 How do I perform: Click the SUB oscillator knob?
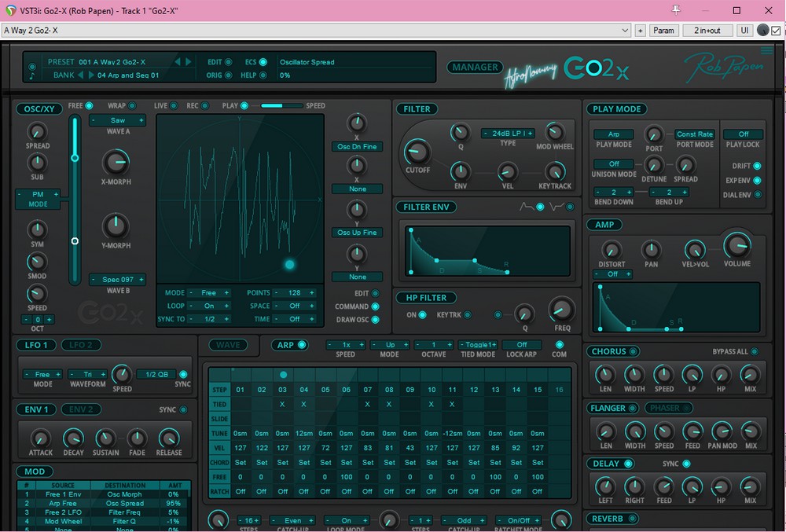(x=37, y=163)
